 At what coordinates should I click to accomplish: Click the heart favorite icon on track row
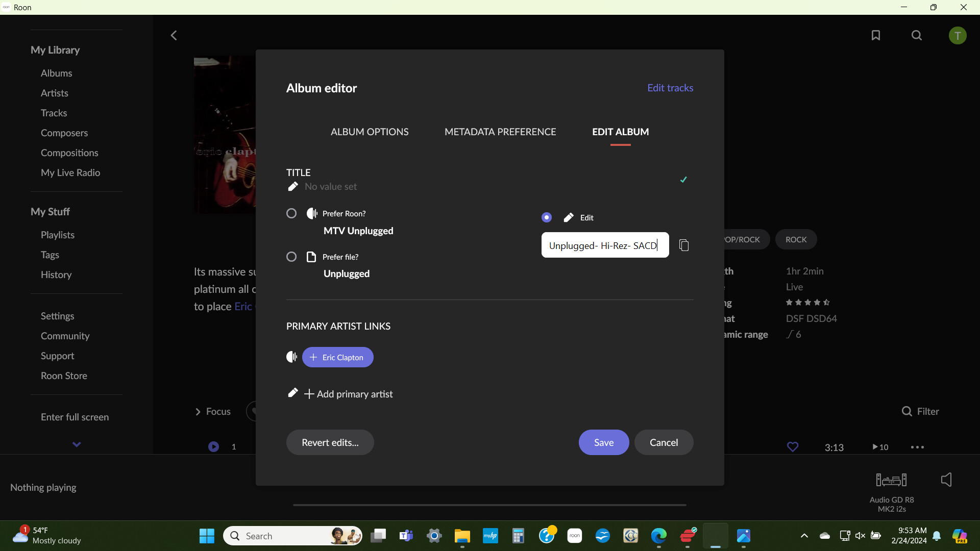(x=793, y=447)
